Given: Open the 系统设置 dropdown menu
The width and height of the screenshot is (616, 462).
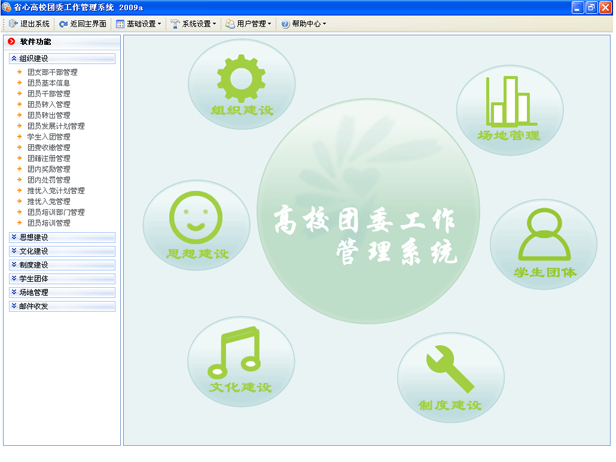Looking at the screenshot, I should point(193,23).
